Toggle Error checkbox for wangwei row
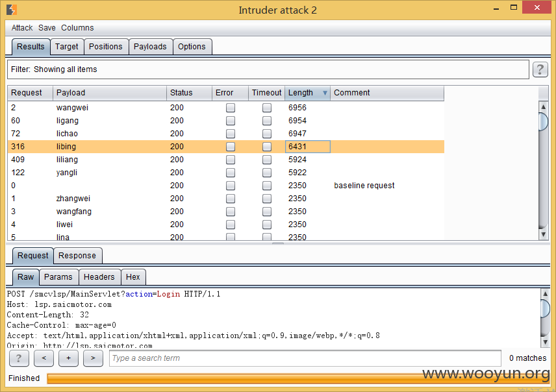Viewport: 556px width, 392px height. click(231, 108)
